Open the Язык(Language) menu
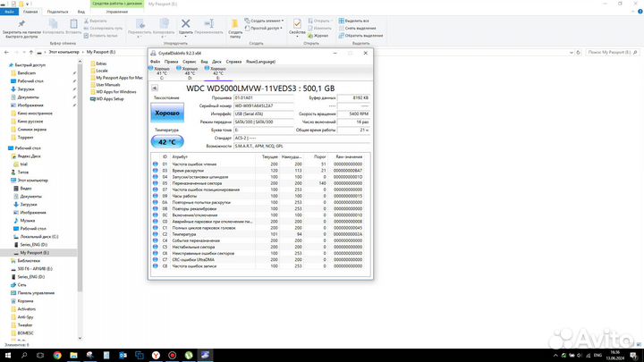Image resolution: width=644 pixels, height=362 pixels. (x=260, y=62)
